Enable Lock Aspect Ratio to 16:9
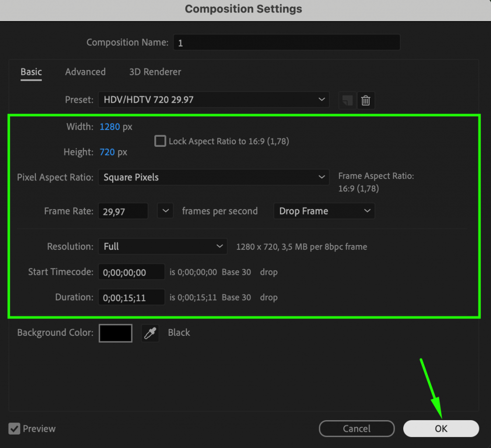The height and width of the screenshot is (448, 491). 160,141
